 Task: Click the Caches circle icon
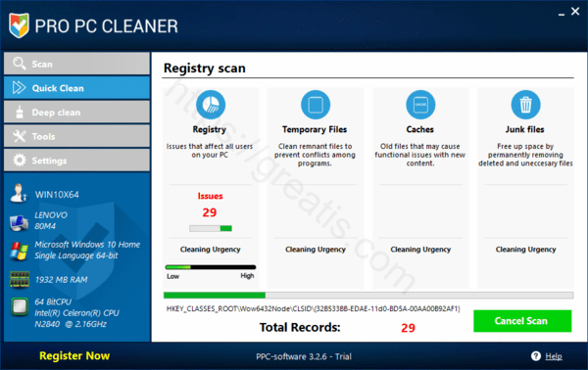[420, 105]
